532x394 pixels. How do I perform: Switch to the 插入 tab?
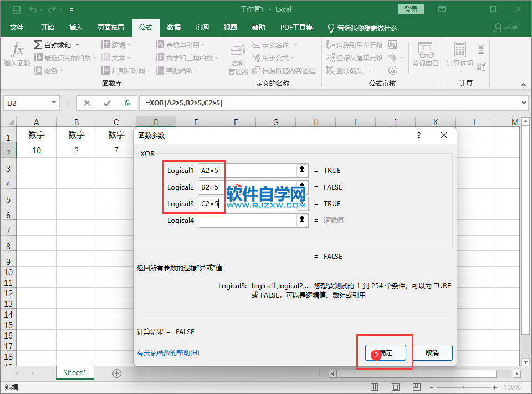pyautogui.click(x=76, y=28)
